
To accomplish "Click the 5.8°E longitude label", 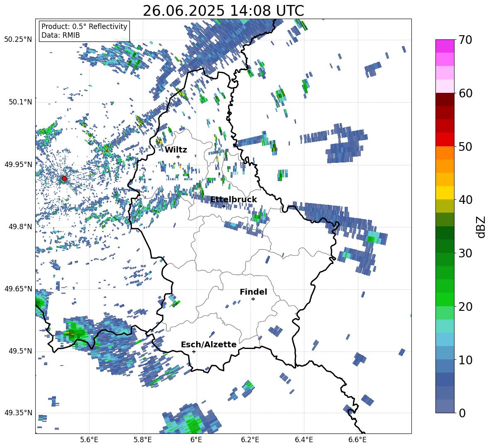I will coord(143,440).
